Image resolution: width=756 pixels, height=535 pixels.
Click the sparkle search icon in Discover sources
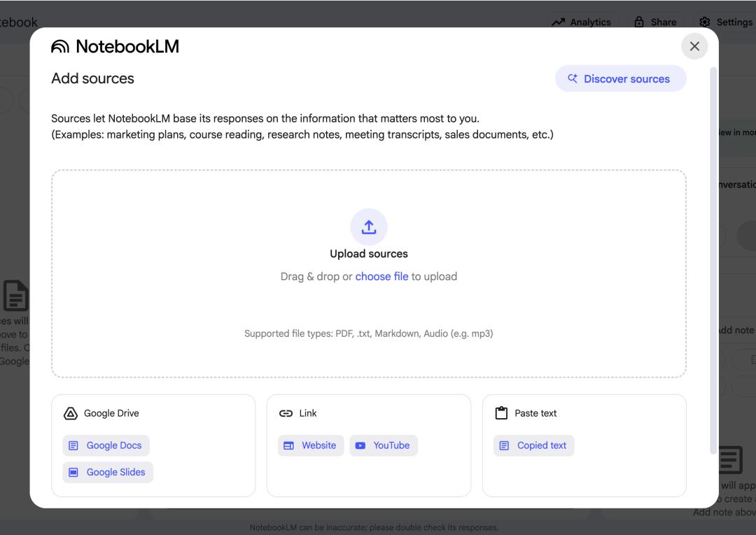click(573, 79)
